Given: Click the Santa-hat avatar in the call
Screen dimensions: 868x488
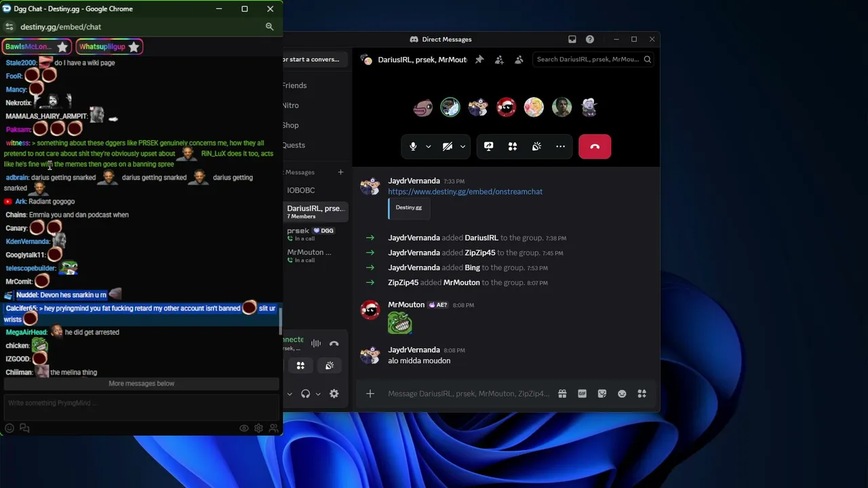Looking at the screenshot, I should [x=506, y=107].
